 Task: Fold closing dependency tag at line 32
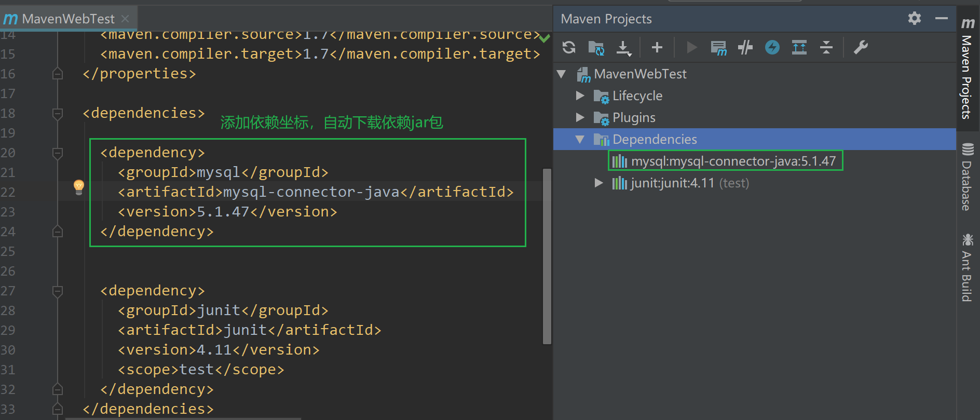tap(58, 389)
